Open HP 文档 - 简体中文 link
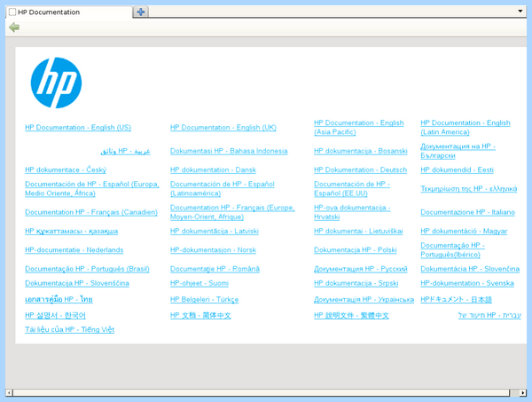 pyautogui.click(x=200, y=315)
